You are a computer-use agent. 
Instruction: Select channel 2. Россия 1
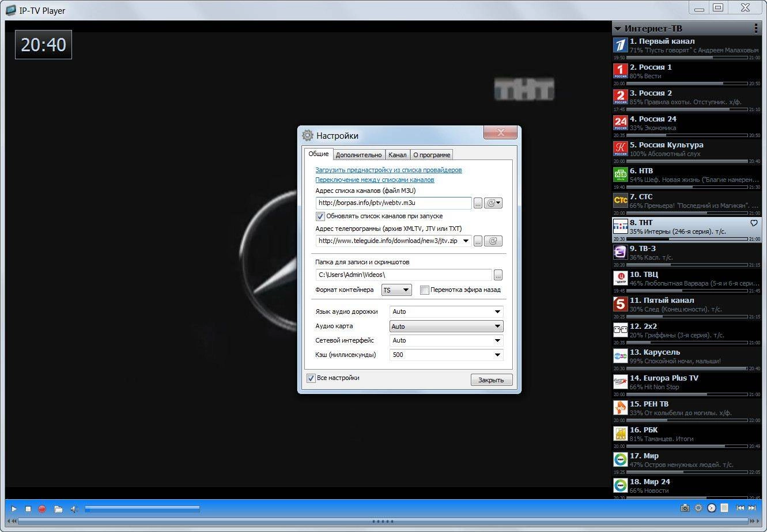click(687, 75)
